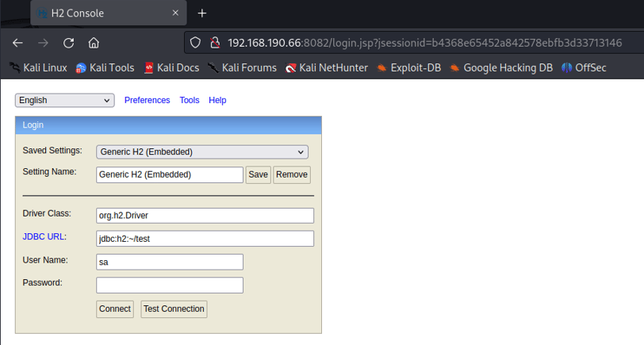Open the Preferences link
Image resolution: width=644 pixels, height=345 pixels.
[147, 100]
